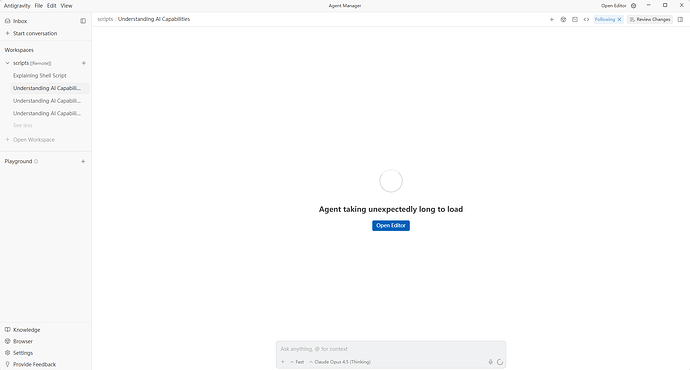Add a new Playground conversation
Image resolution: width=690 pixels, height=370 pixels.
coord(83,161)
